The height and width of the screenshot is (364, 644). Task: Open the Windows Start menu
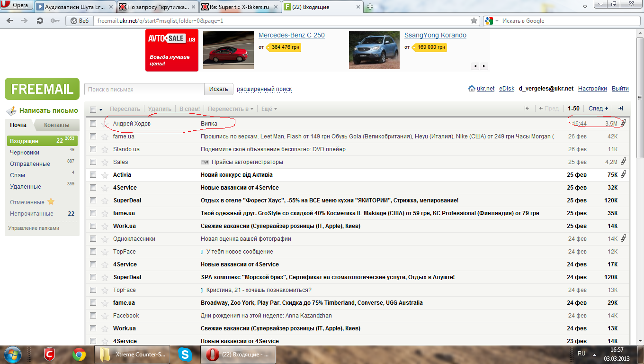[x=12, y=354]
